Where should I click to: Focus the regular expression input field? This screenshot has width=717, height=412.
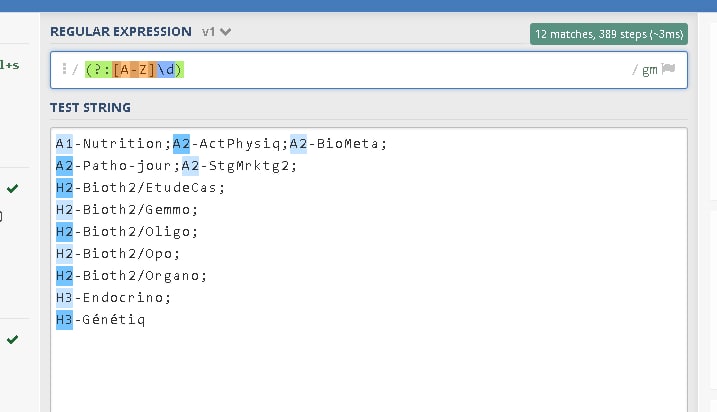coord(369,70)
